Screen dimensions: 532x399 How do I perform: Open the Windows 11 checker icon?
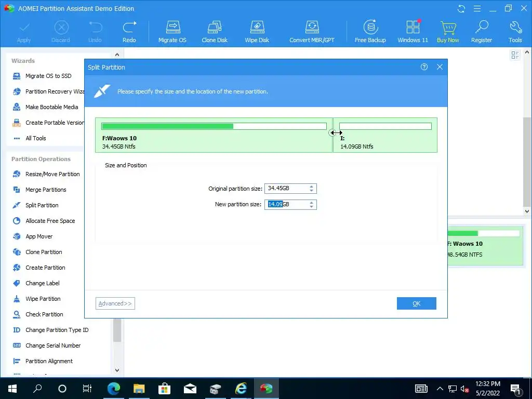tap(413, 32)
